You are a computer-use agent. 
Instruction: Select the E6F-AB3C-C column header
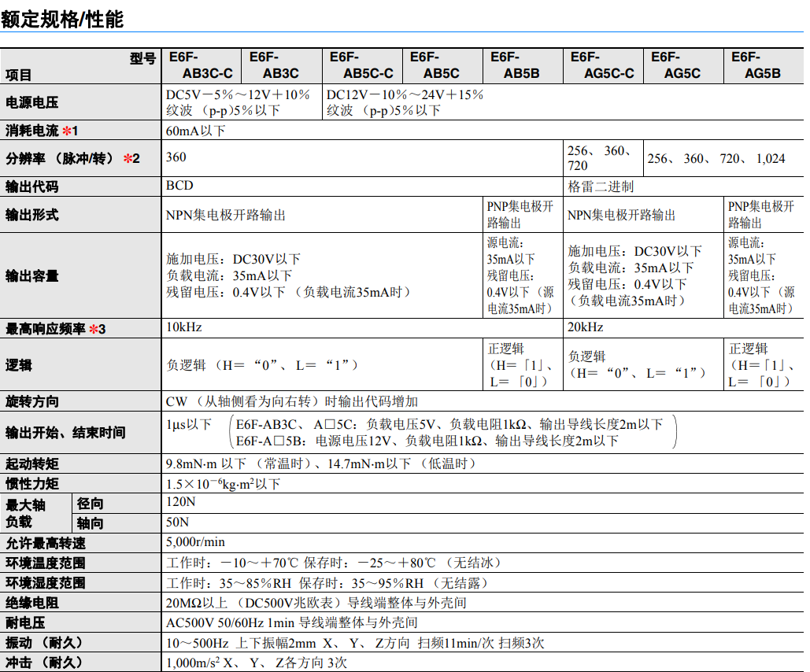tap(202, 65)
